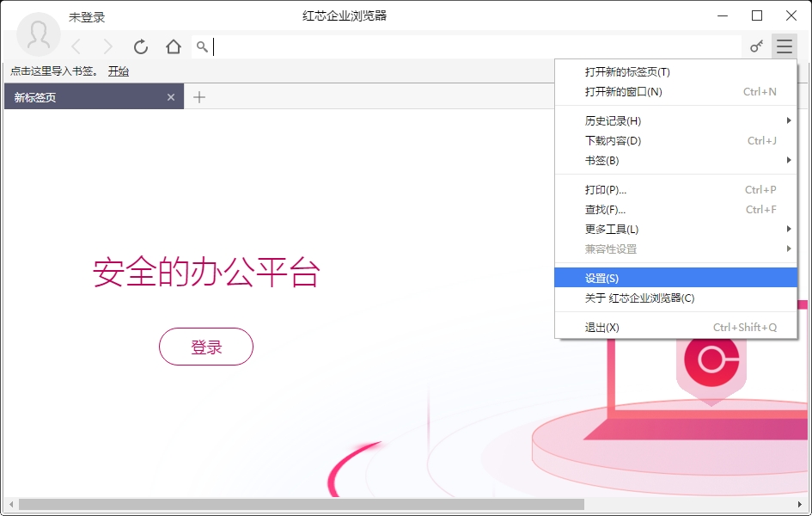
Task: Click the key password manager icon
Action: pyautogui.click(x=756, y=47)
